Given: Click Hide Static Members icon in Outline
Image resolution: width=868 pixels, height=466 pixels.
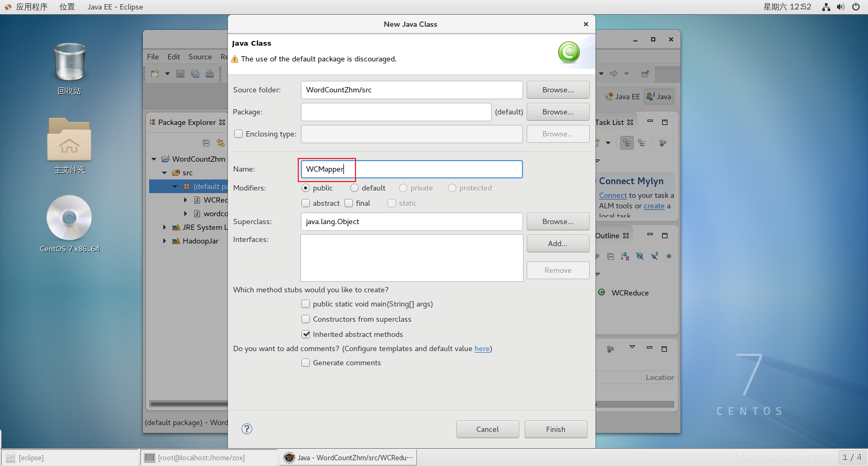Looking at the screenshot, I should (654, 256).
